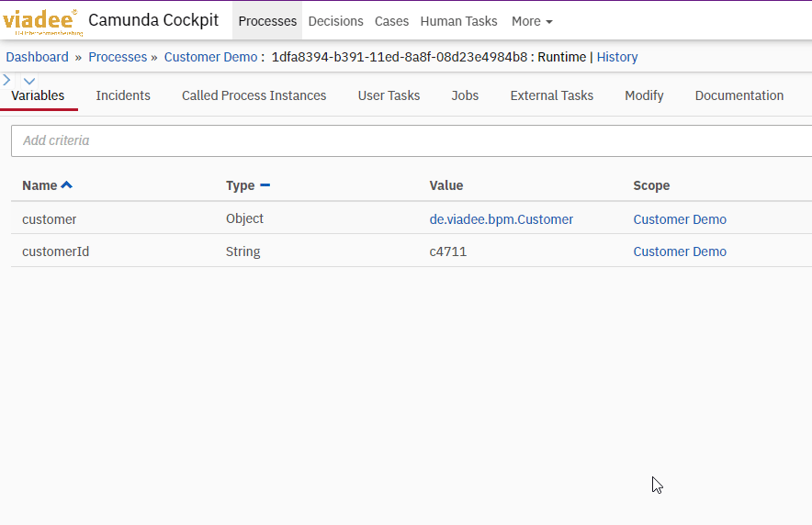
Task: Click the viadee logo
Action: 42,22
